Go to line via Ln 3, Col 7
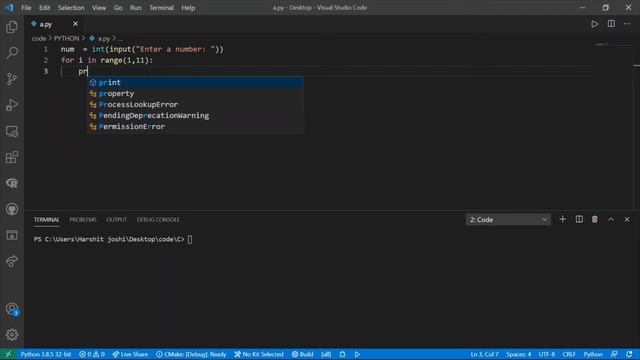 tap(484, 354)
